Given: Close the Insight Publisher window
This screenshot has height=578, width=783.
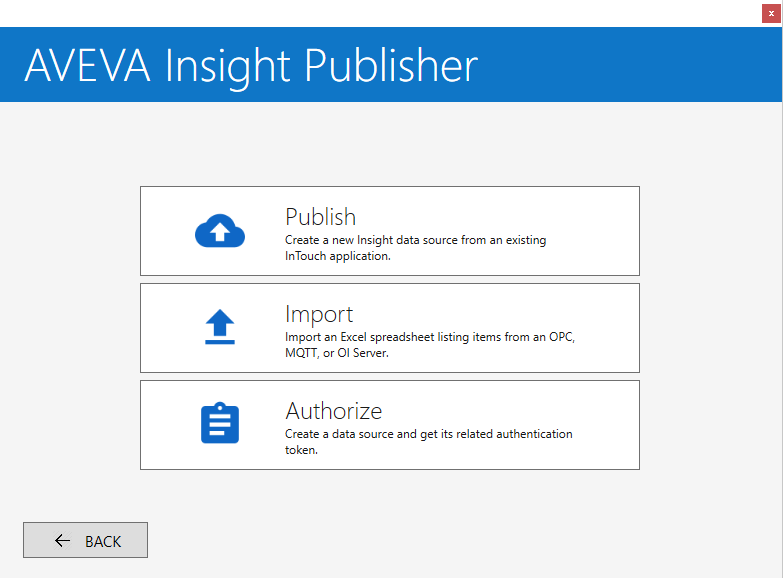Looking at the screenshot, I should click(771, 13).
